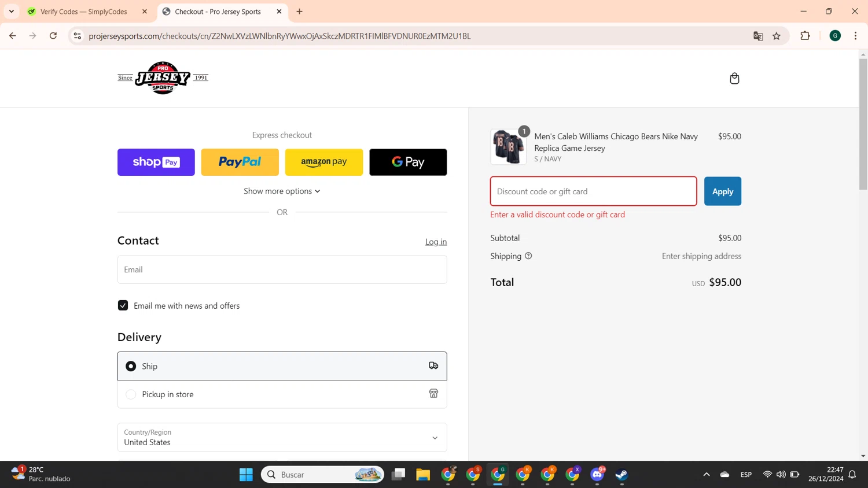Open Discord from the taskbar
868x488 pixels.
click(597, 475)
